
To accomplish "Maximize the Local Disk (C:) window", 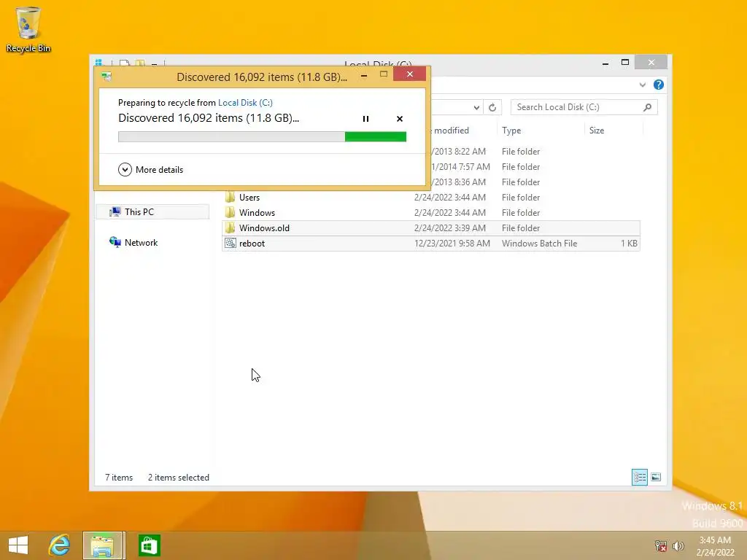I will [625, 63].
